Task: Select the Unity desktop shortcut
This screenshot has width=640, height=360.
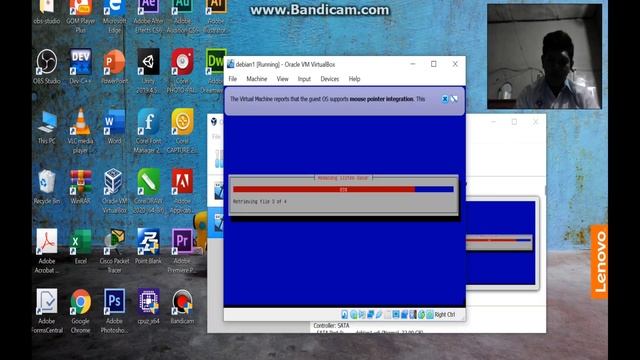Action: click(x=148, y=71)
